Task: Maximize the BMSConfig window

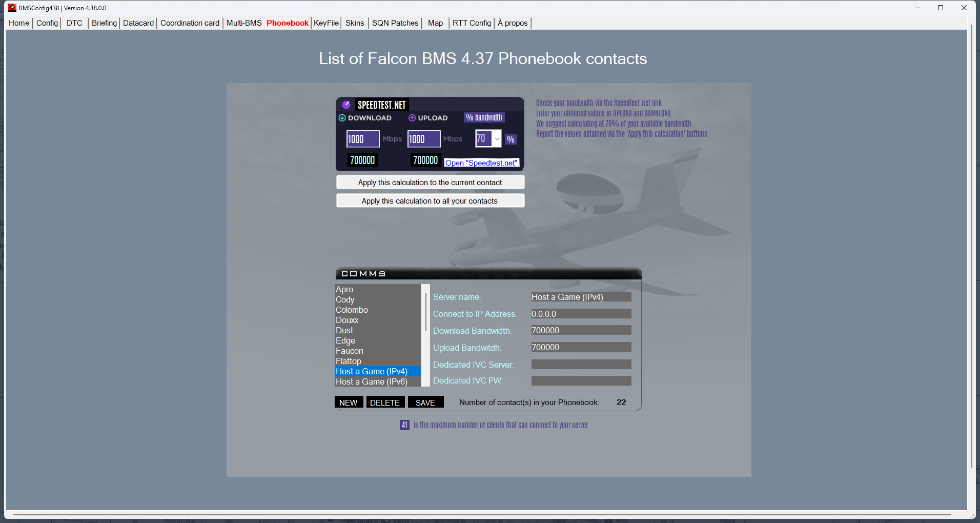Action: 941,8
